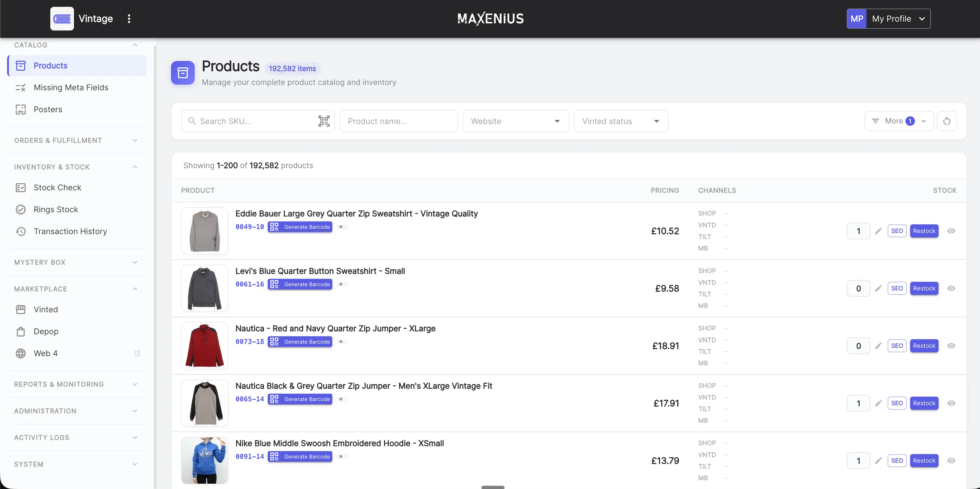Image resolution: width=980 pixels, height=489 pixels.
Task: Open the Vinted status dropdown
Action: pyautogui.click(x=621, y=121)
